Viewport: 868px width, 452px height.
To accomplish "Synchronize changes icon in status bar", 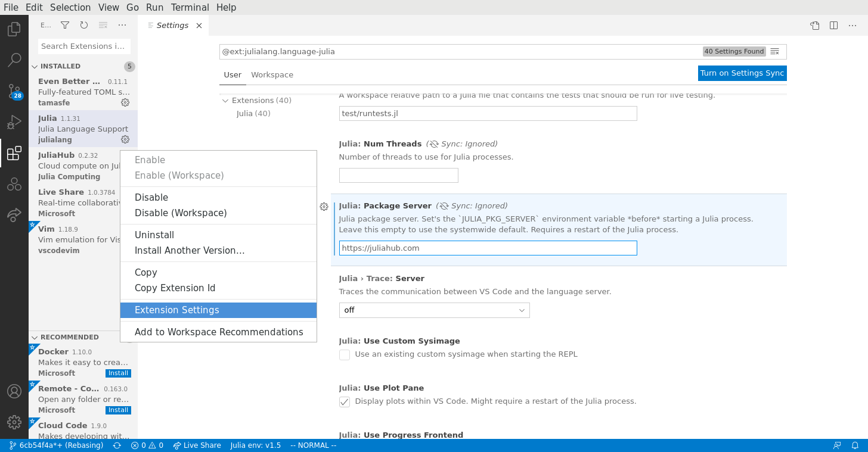I will [x=117, y=445].
